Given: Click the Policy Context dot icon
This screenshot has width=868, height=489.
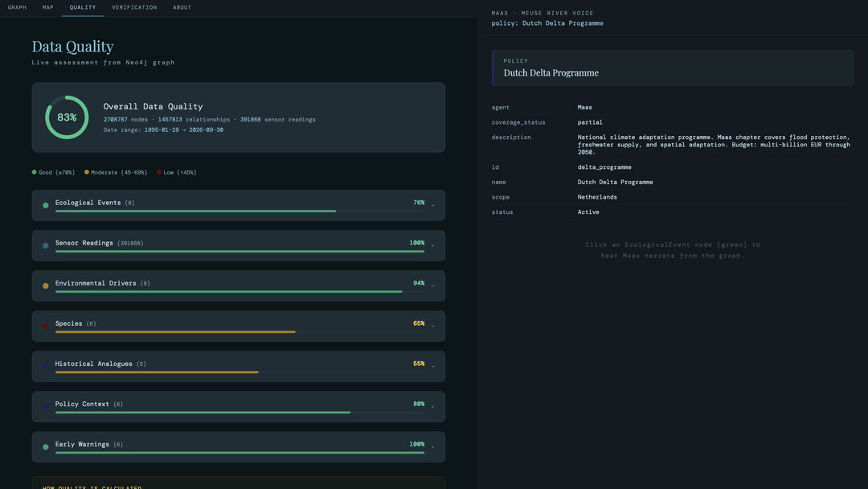Looking at the screenshot, I should point(45,406).
